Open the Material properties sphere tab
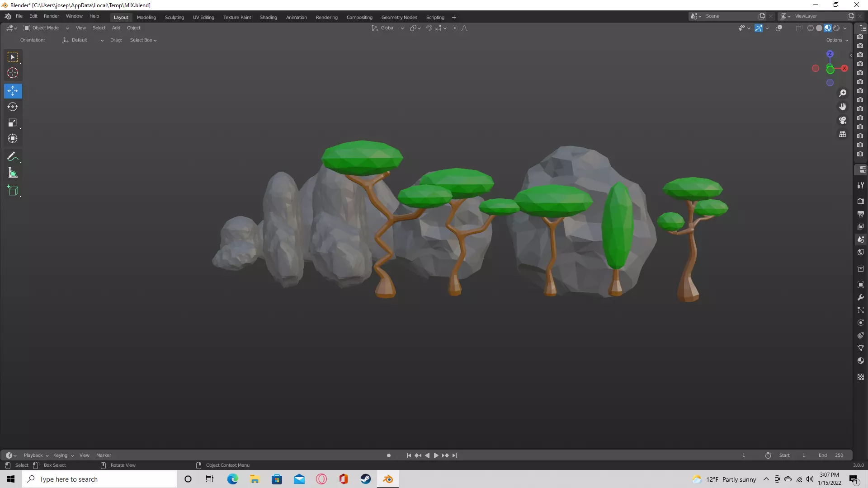 [x=861, y=361]
